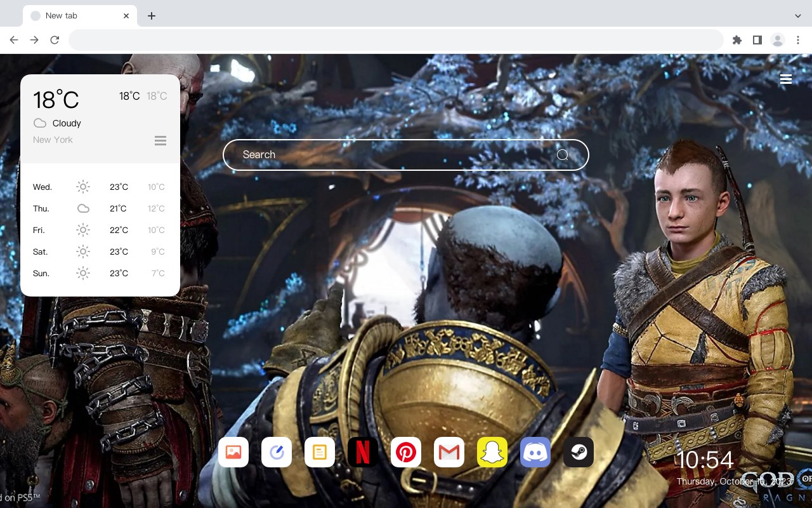Open the blue circle checkmark shortcut
This screenshot has height=508, width=812.
(x=277, y=452)
